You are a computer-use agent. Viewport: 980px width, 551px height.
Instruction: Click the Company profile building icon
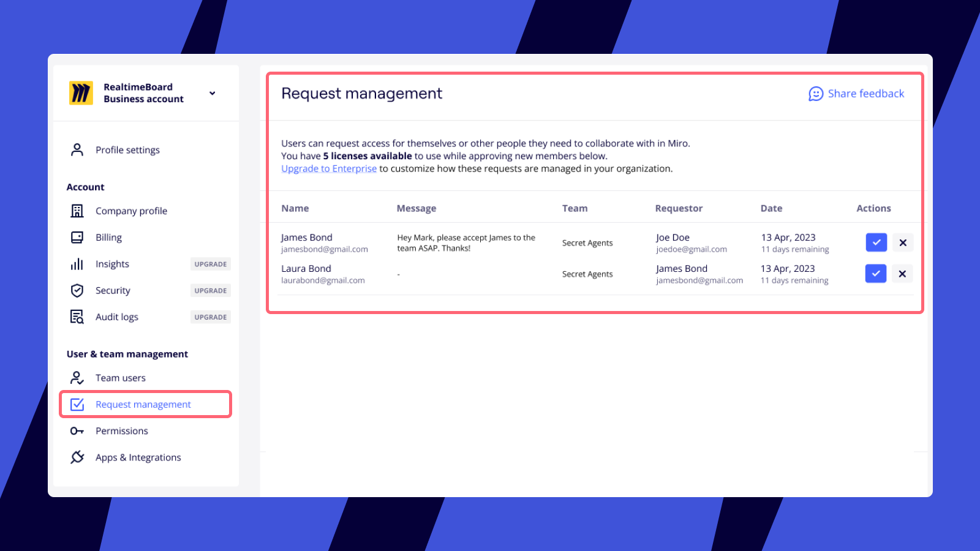point(77,211)
